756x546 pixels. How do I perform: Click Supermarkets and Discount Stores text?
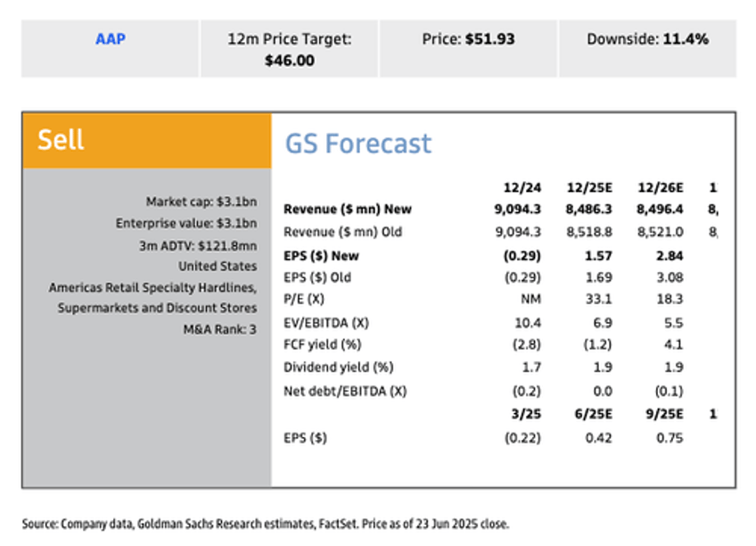(157, 308)
